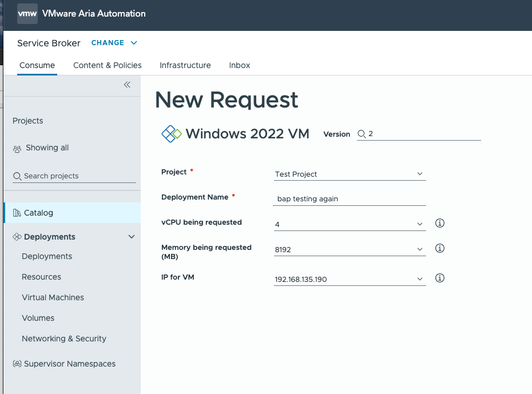532x394 pixels.
Task: Show info for Memory being requested
Action: [x=440, y=248]
